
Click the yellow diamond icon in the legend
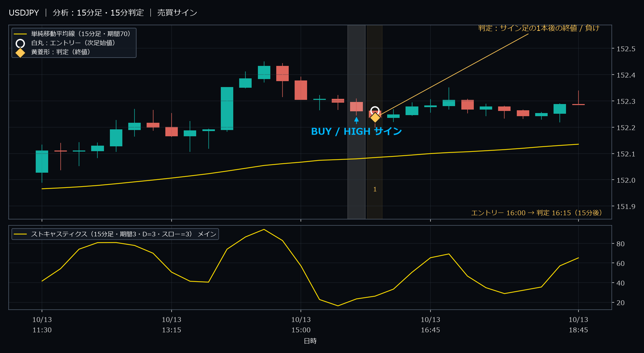[20, 53]
